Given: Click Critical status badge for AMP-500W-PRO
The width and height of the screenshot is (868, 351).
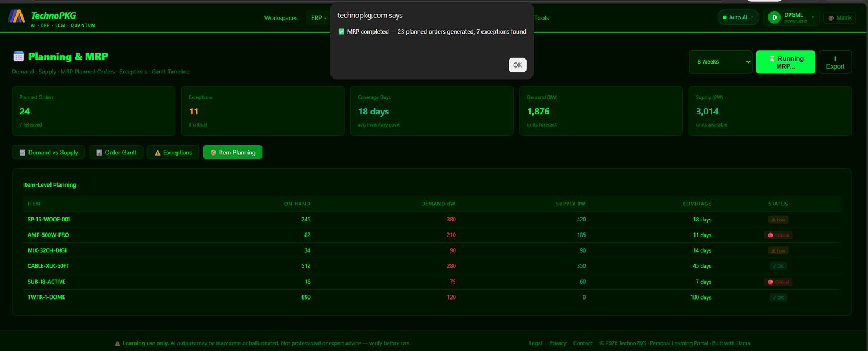Looking at the screenshot, I should [x=778, y=235].
